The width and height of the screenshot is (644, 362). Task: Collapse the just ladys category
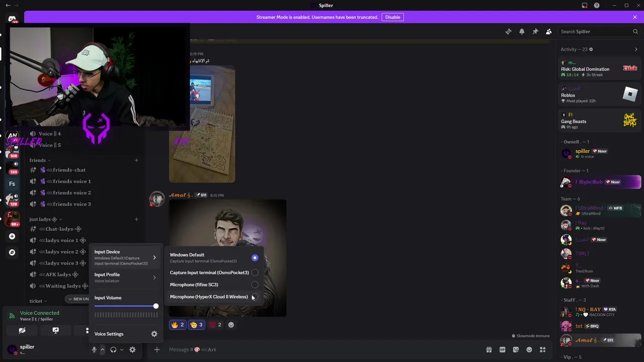[x=46, y=219]
